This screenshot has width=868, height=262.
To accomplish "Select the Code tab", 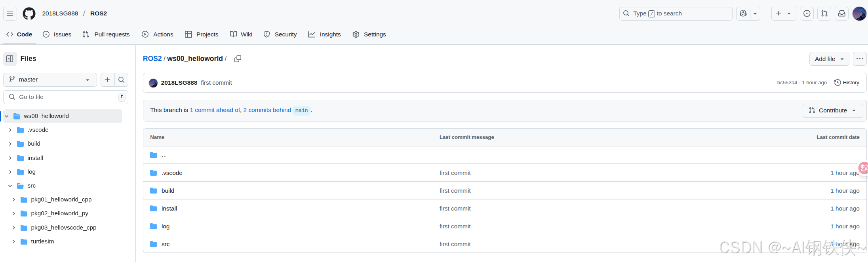I will pos(19,34).
